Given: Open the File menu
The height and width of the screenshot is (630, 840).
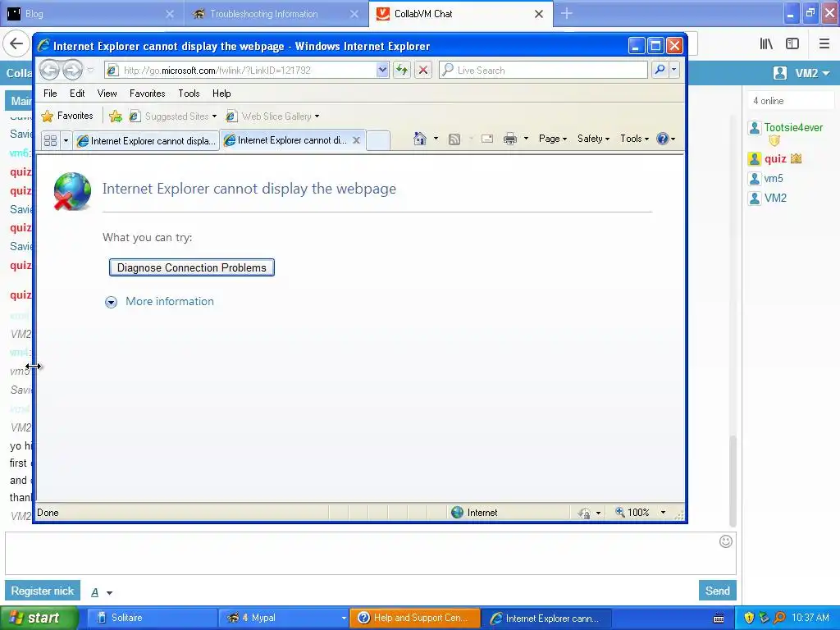Looking at the screenshot, I should (50, 94).
